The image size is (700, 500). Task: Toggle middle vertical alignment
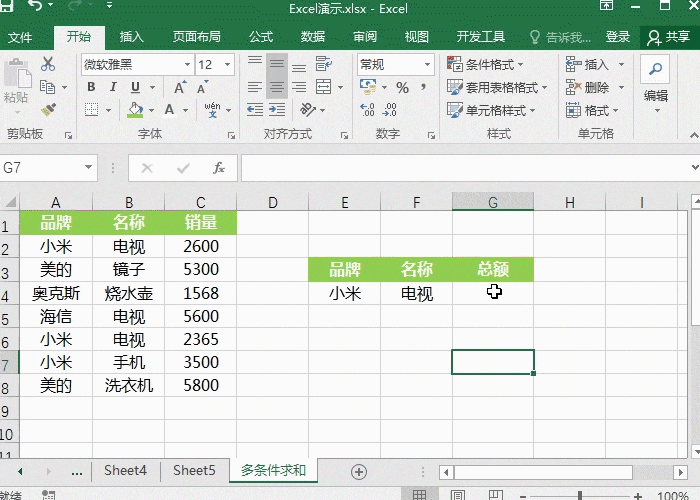click(277, 64)
